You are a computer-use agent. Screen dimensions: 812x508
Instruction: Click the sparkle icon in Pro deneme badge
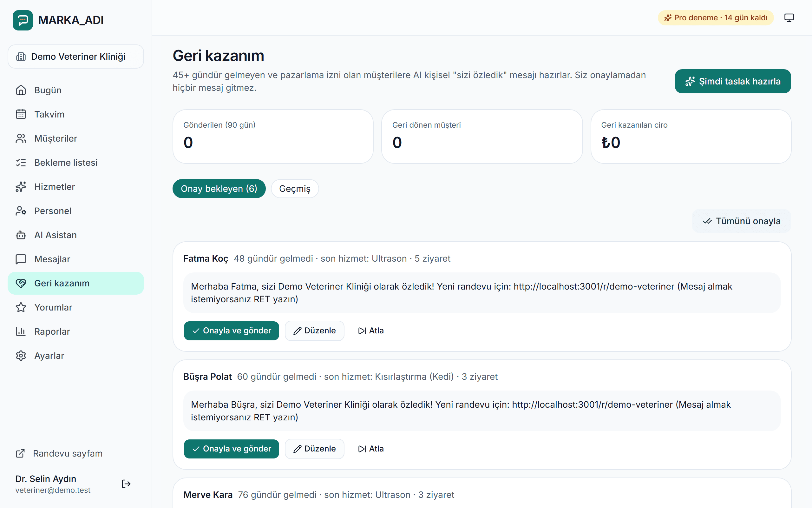click(668, 18)
